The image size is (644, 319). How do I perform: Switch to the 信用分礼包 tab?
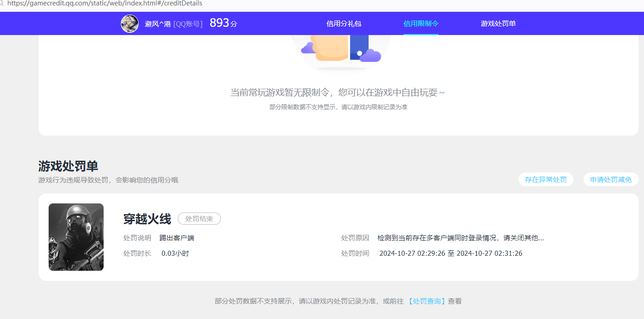(344, 23)
